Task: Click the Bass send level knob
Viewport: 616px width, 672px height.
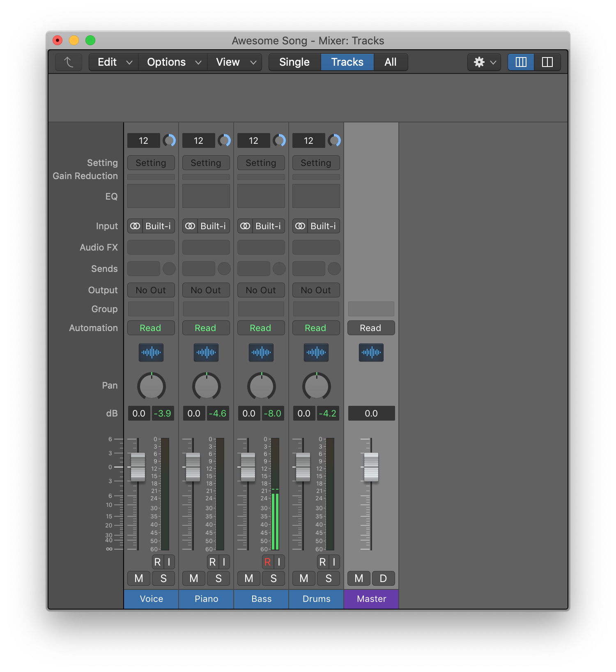Action: (279, 269)
